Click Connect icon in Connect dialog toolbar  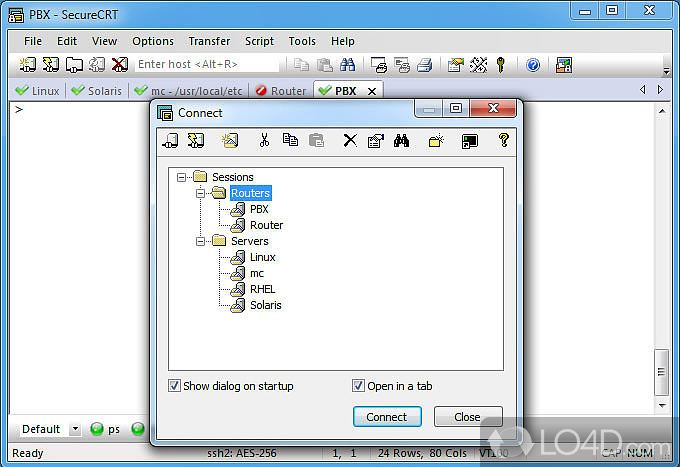click(170, 140)
